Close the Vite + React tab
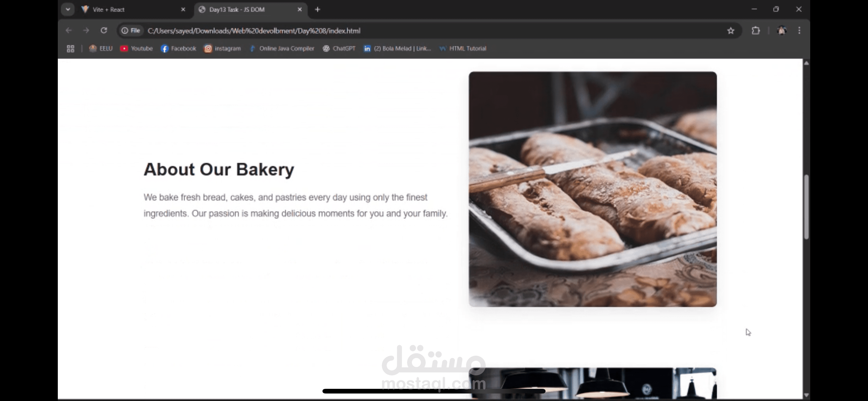Viewport: 868px width, 401px height. 183,9
